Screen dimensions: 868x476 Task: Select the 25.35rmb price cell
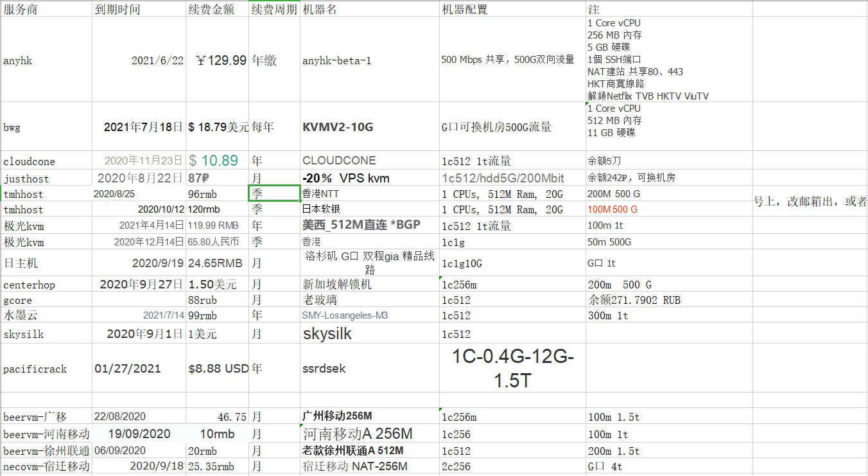tap(218, 466)
